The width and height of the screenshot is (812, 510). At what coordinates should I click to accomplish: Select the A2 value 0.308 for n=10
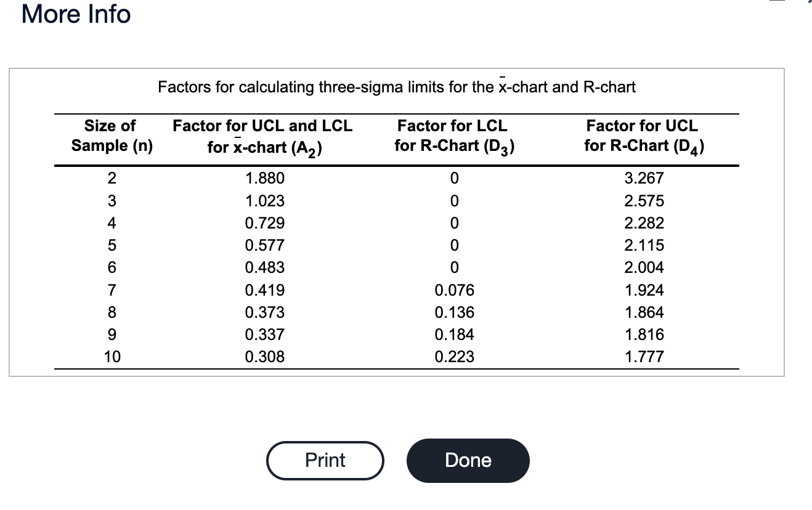pyautogui.click(x=264, y=356)
